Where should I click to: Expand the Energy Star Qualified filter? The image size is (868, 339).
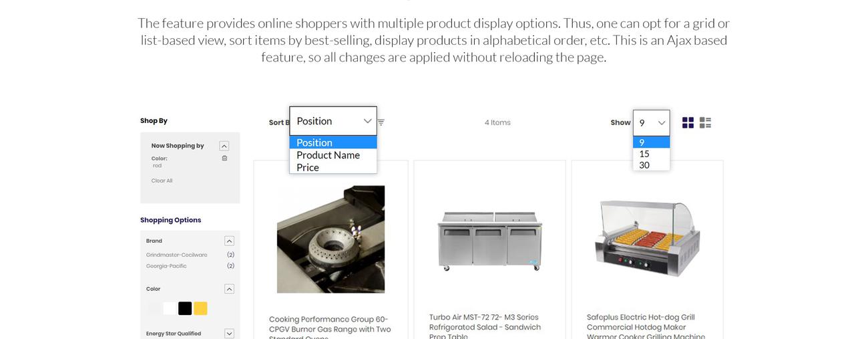click(229, 333)
